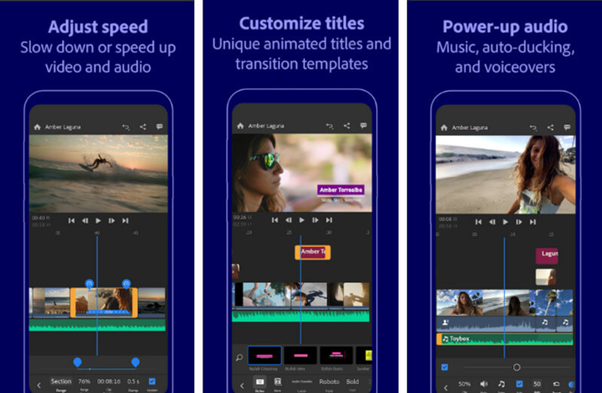This screenshot has width=602, height=393.
Task: Play video in Power-up audio phone
Action: tap(506, 222)
